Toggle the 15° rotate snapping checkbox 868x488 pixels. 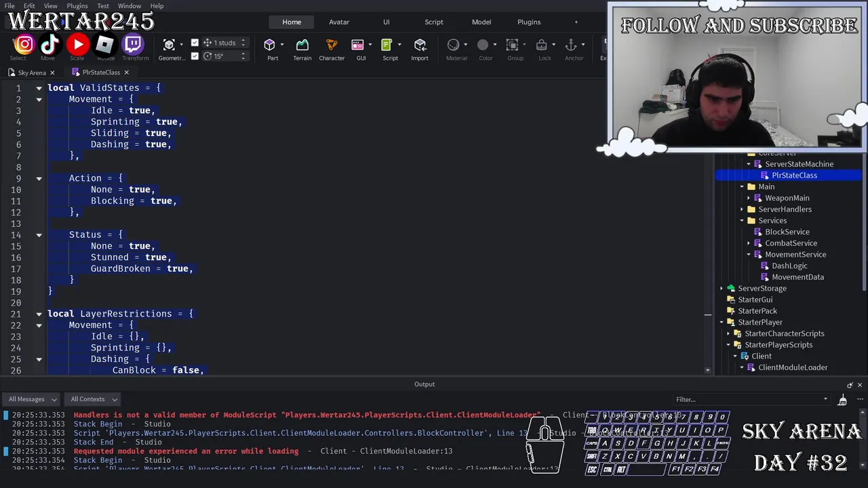[195, 56]
